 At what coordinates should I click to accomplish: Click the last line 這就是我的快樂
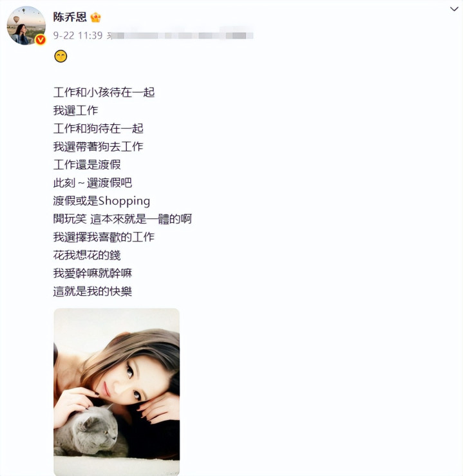tap(93, 291)
